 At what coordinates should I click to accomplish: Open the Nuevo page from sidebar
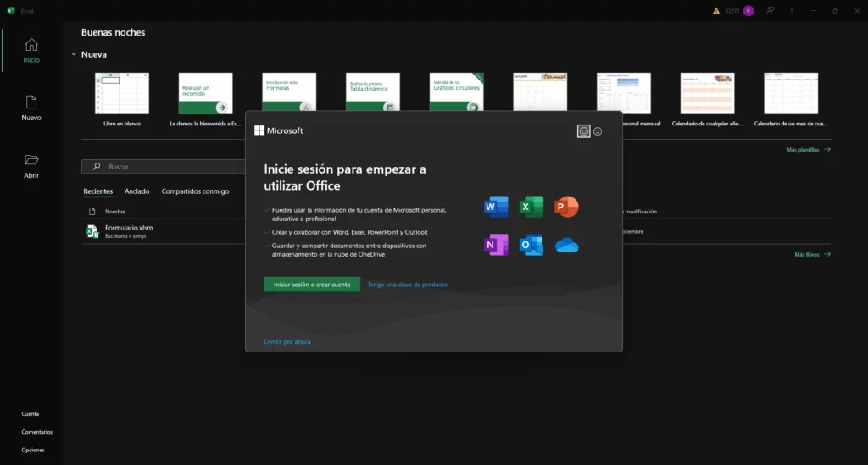pyautogui.click(x=31, y=102)
